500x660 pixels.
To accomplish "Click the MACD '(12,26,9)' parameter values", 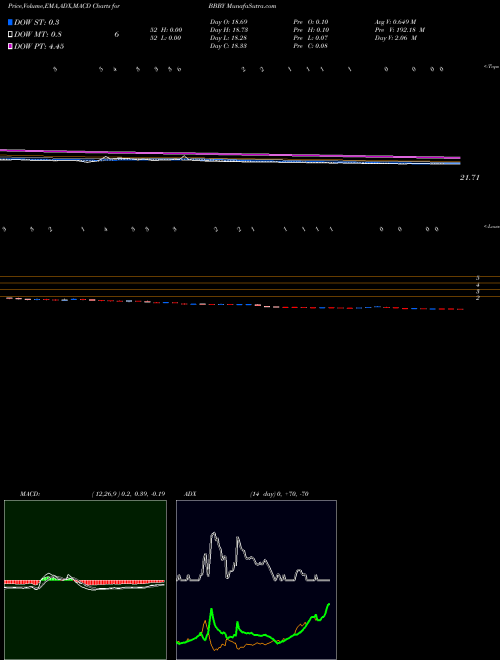I will point(128,494).
